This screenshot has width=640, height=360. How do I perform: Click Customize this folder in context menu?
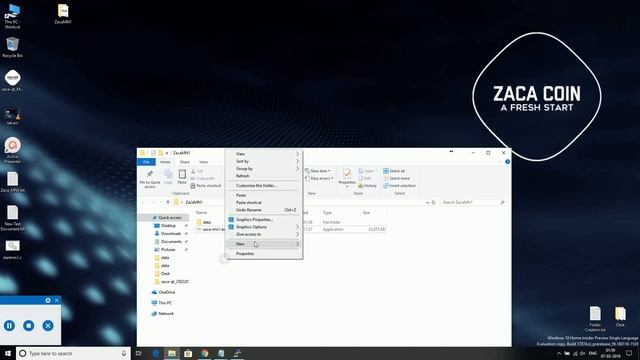coord(264,186)
